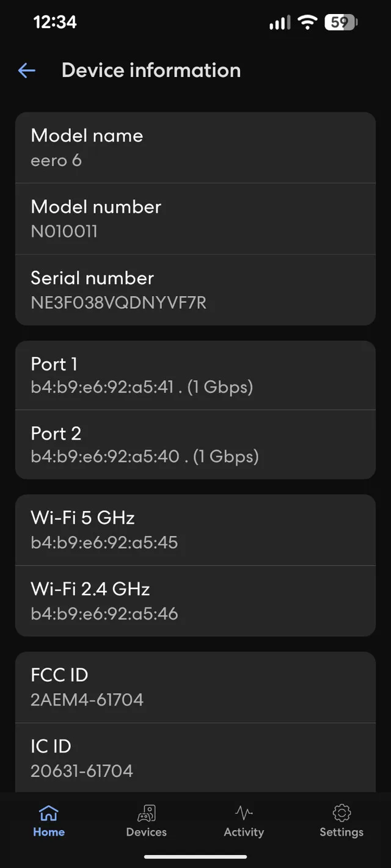Select the Model name row
Image resolution: width=391 pixels, height=868 pixels.
195,146
